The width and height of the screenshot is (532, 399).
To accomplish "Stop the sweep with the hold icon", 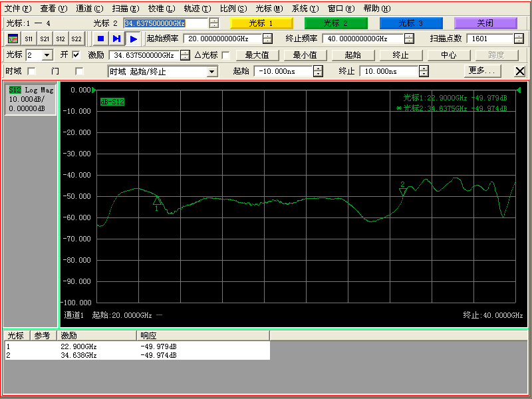I will tap(100, 38).
